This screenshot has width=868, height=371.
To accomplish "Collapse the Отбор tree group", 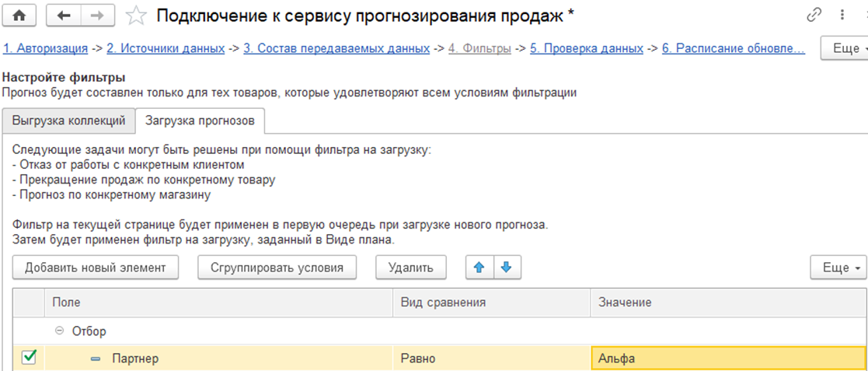I will (x=60, y=331).
